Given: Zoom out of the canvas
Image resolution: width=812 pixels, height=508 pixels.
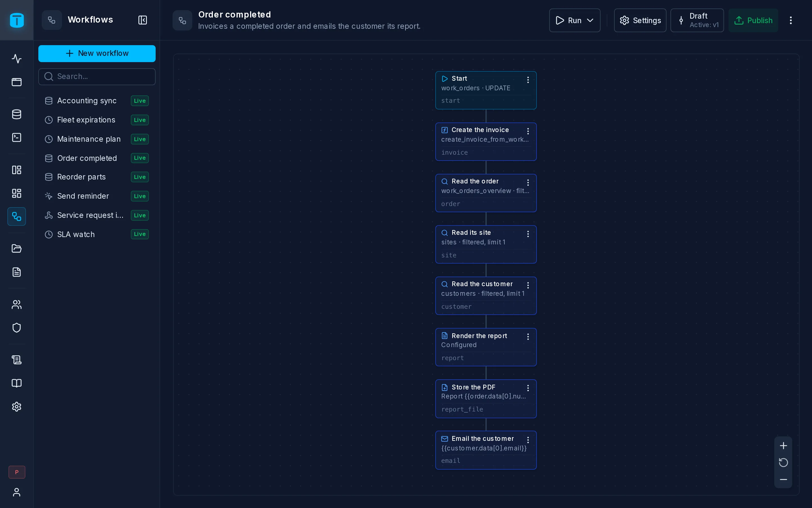Looking at the screenshot, I should (x=783, y=479).
